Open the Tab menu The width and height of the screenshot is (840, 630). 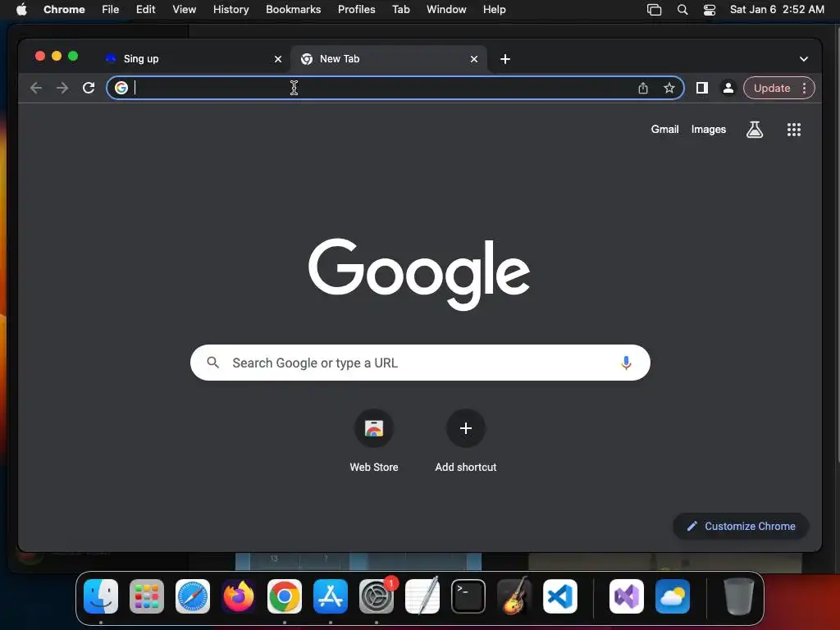click(400, 10)
